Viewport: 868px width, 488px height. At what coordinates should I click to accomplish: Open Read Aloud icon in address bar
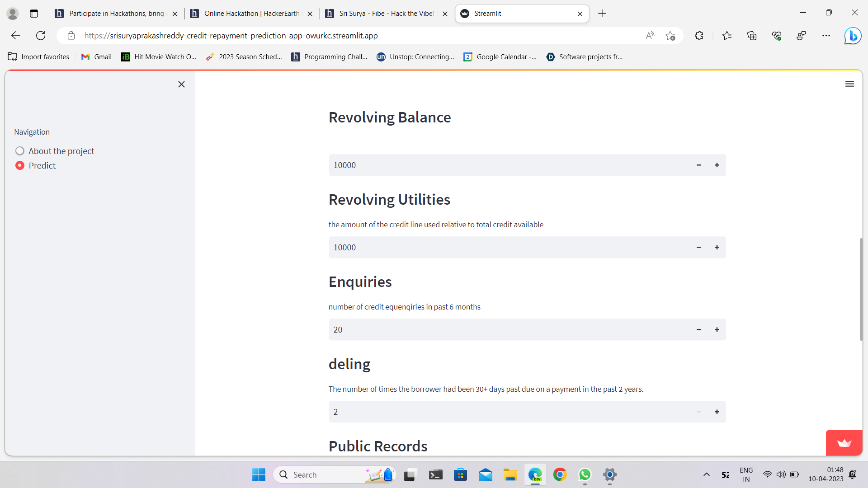click(650, 36)
